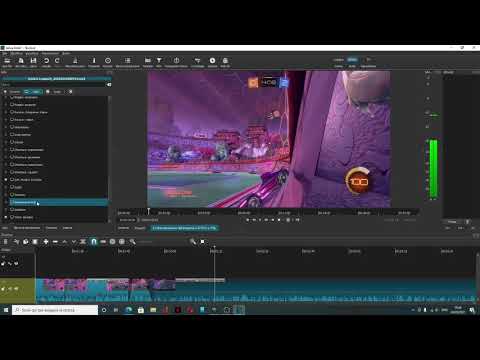The height and width of the screenshot is (360, 480).
Task: Click the playhead marker on the timeline ruler
Action: pyautogui.click(x=215, y=248)
